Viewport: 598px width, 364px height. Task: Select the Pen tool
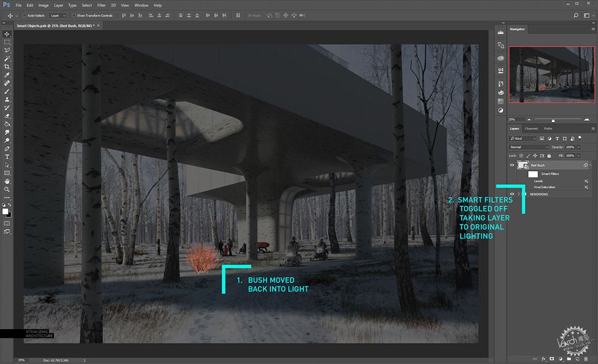(7, 149)
